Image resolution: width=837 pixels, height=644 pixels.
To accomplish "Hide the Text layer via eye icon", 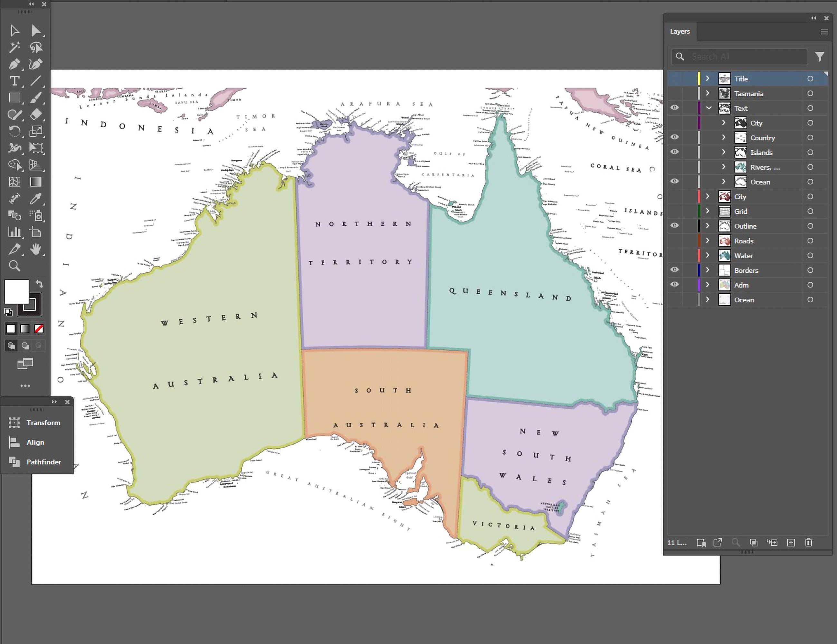I will [x=674, y=108].
